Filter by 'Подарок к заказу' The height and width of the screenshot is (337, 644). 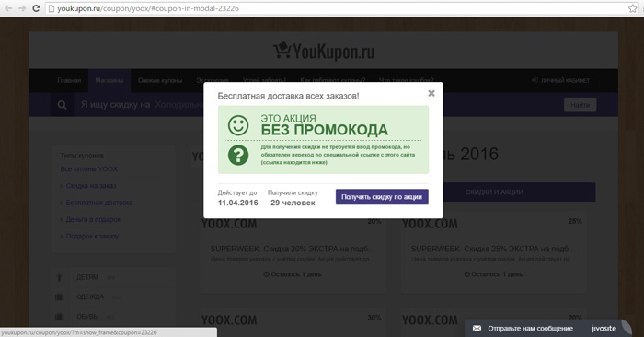[92, 237]
